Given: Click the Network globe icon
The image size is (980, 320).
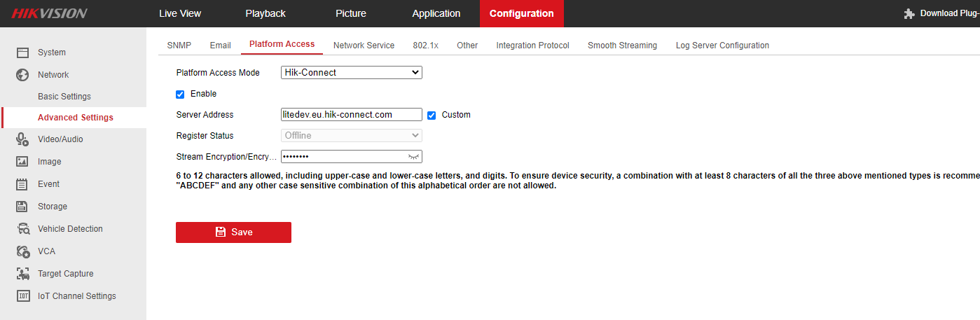Looking at the screenshot, I should pyautogui.click(x=22, y=75).
